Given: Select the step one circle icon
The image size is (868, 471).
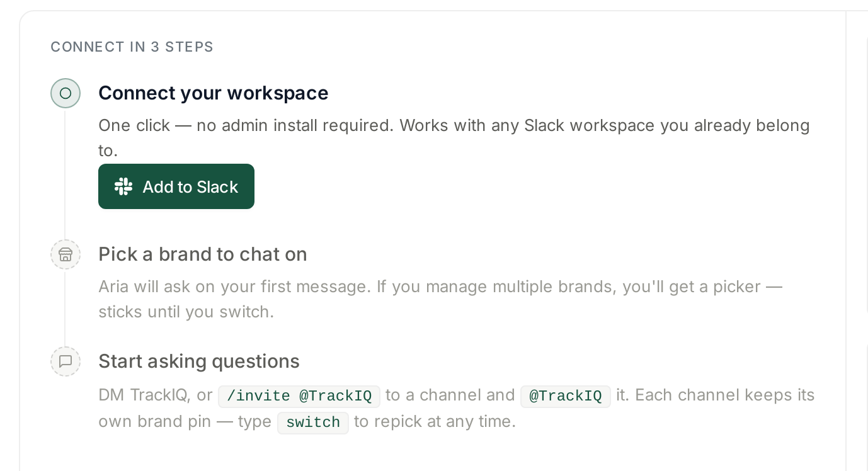Looking at the screenshot, I should 66,93.
